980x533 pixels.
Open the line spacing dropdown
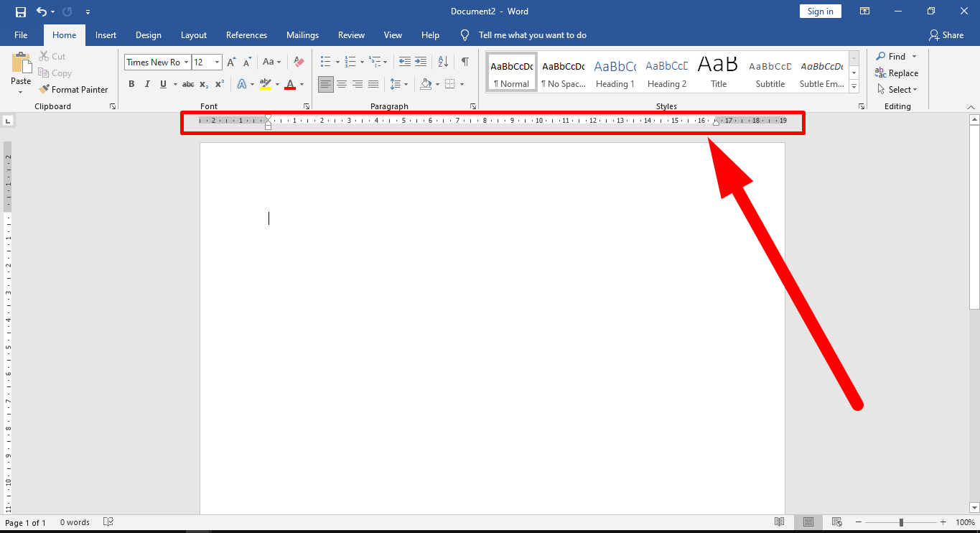[x=406, y=84]
